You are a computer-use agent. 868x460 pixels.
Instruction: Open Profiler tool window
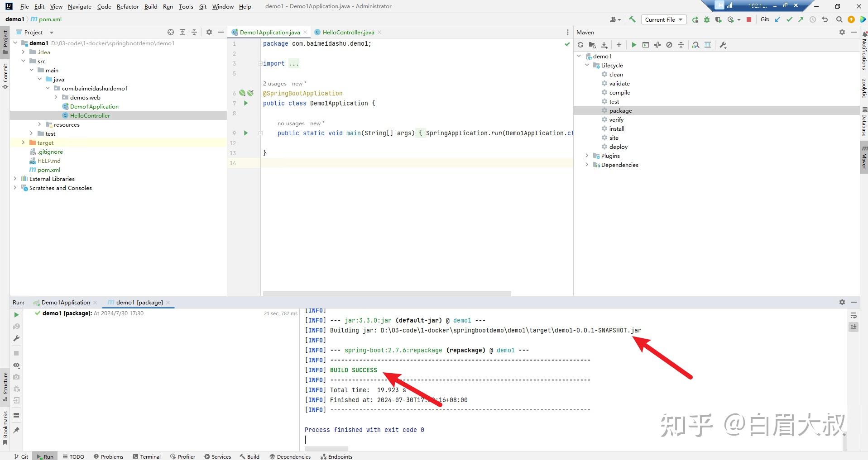[182, 456]
